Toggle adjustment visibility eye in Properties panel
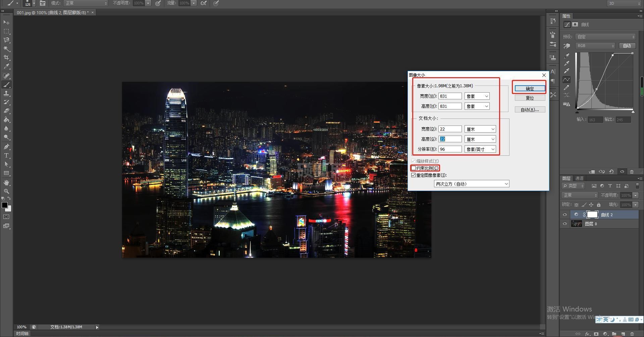Screen dimensions: 644x337 [622, 172]
